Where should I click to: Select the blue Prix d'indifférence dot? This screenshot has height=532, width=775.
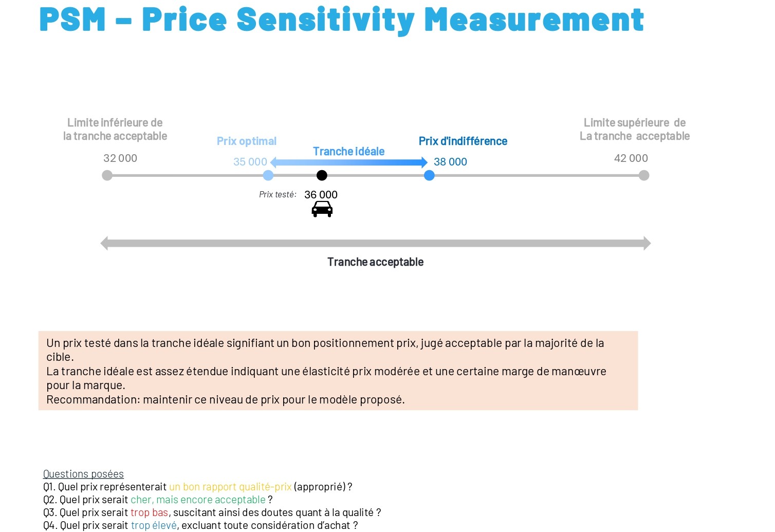click(429, 176)
